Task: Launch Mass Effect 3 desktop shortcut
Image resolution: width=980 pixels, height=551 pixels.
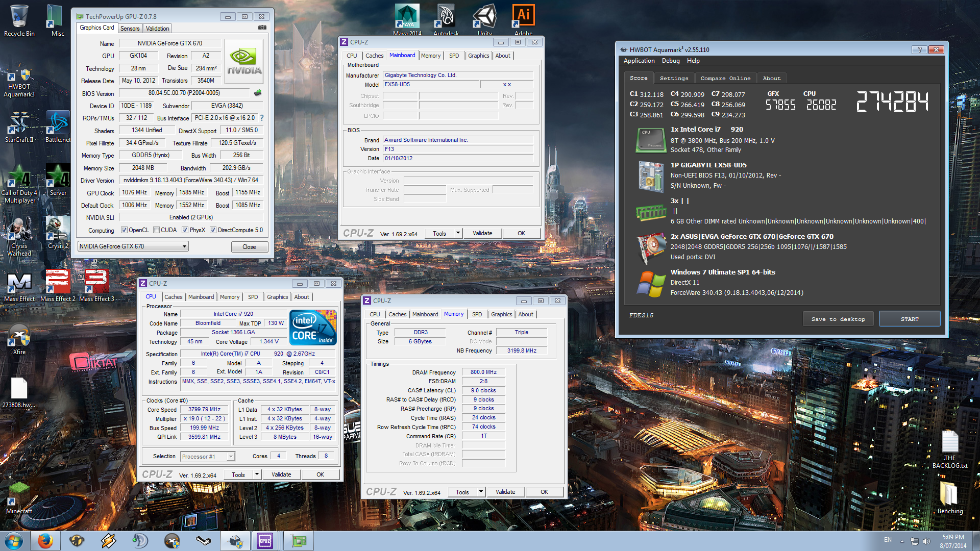Action: point(96,286)
